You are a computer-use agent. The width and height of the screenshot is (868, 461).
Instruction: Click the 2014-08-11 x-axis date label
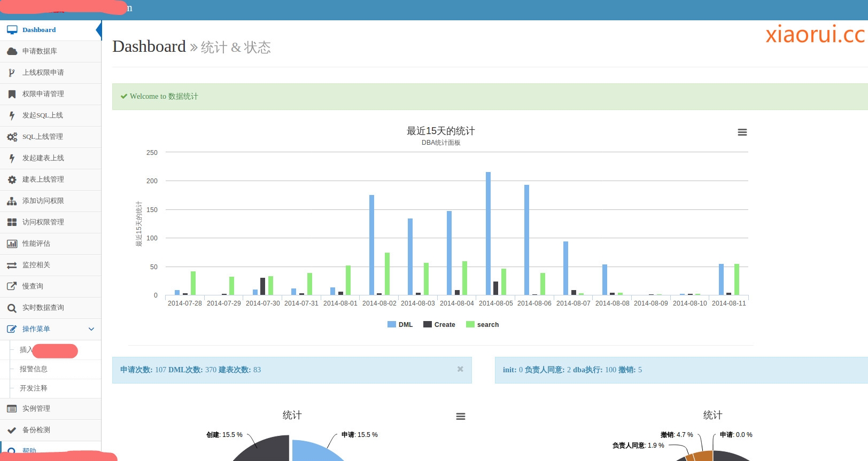[728, 303]
